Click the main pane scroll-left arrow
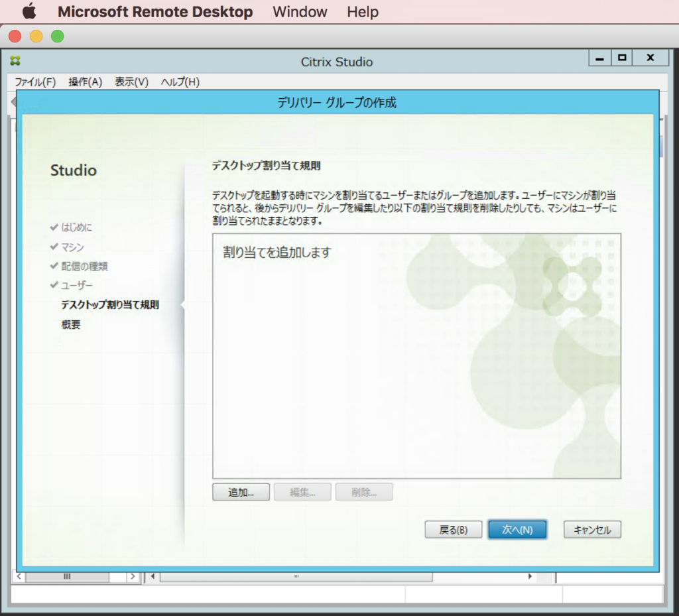679x616 pixels. point(153,577)
